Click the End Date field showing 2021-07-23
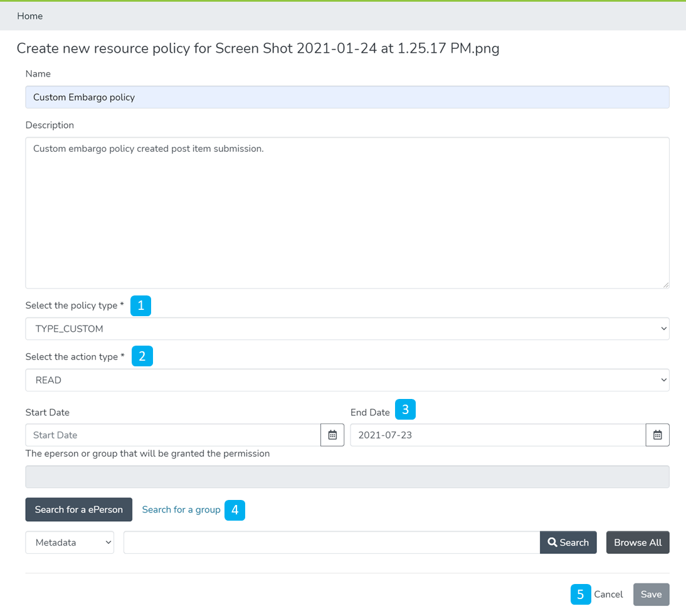Image resolution: width=686 pixels, height=616 pixels. pyautogui.click(x=497, y=435)
